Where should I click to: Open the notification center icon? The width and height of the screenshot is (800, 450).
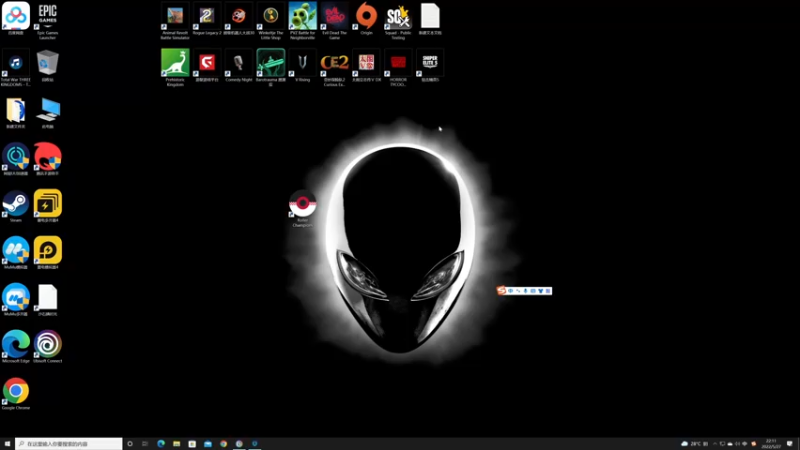(x=790, y=444)
